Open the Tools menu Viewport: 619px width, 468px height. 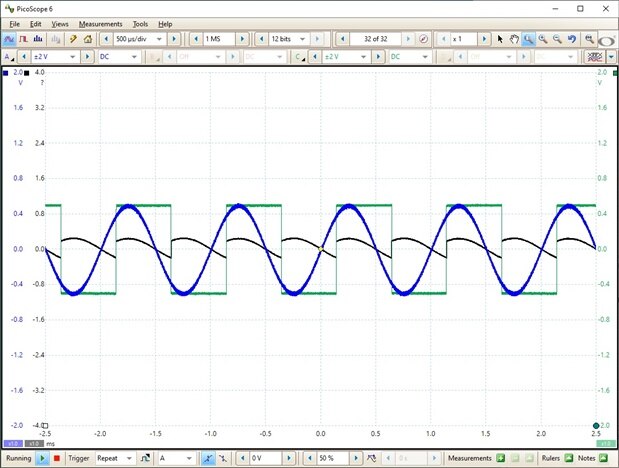pos(140,23)
